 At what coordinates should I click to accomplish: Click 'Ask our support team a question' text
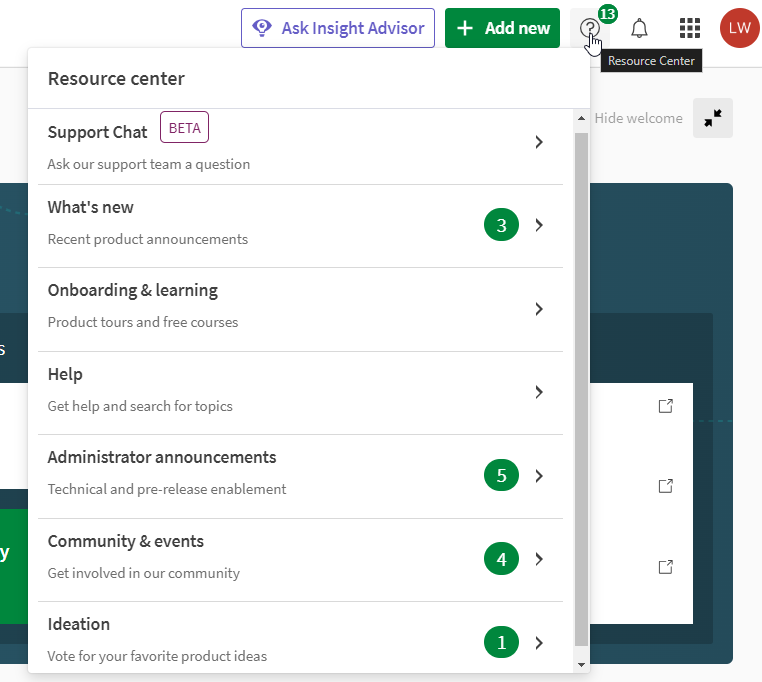point(149,164)
